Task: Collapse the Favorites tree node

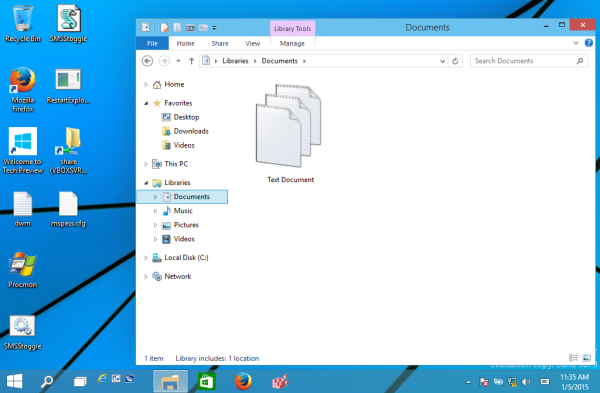Action: point(146,103)
